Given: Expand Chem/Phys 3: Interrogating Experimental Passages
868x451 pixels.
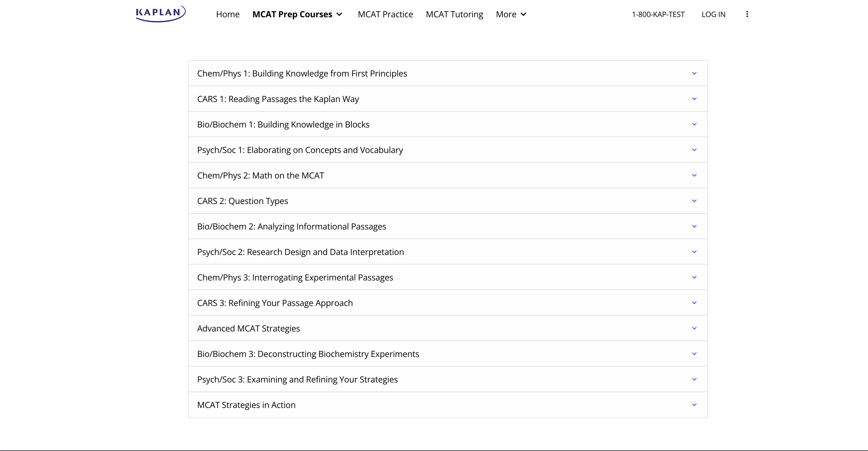Looking at the screenshot, I should 448,277.
